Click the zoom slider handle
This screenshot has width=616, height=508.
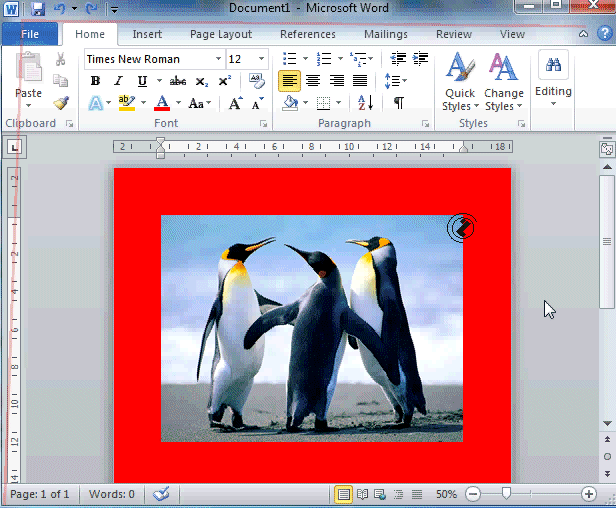coord(507,494)
